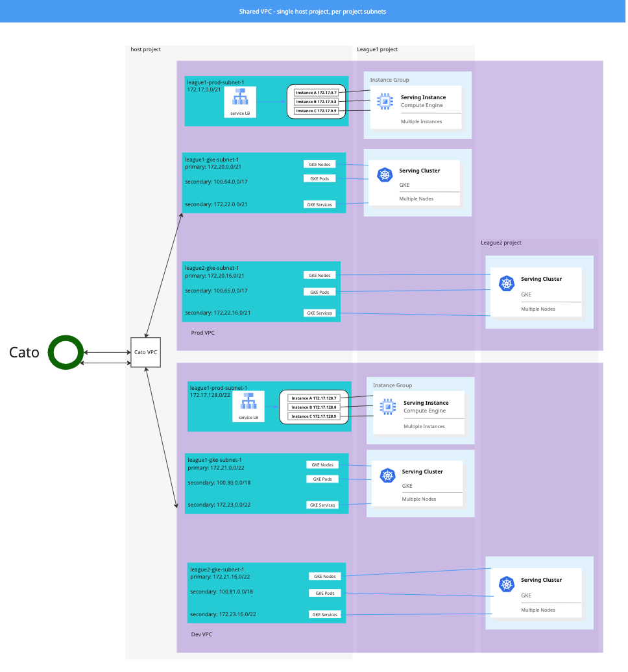Click 'Instance Group' label in Dev VPC
628x672 pixels.
click(x=394, y=387)
